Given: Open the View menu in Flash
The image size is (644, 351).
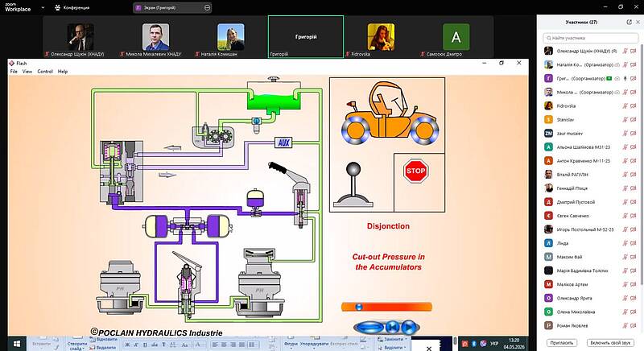Looking at the screenshot, I should coord(27,72).
